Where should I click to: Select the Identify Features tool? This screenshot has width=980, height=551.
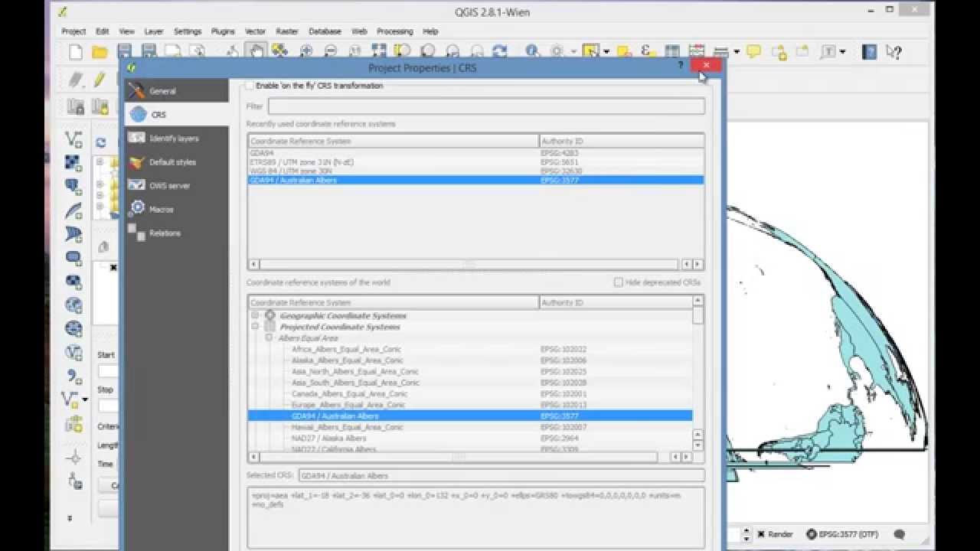pos(533,51)
